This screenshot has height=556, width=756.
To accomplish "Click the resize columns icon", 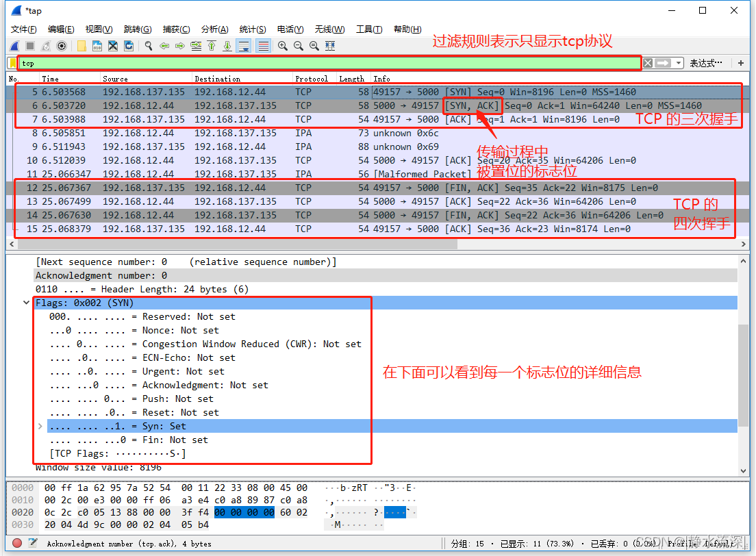I will coord(330,46).
